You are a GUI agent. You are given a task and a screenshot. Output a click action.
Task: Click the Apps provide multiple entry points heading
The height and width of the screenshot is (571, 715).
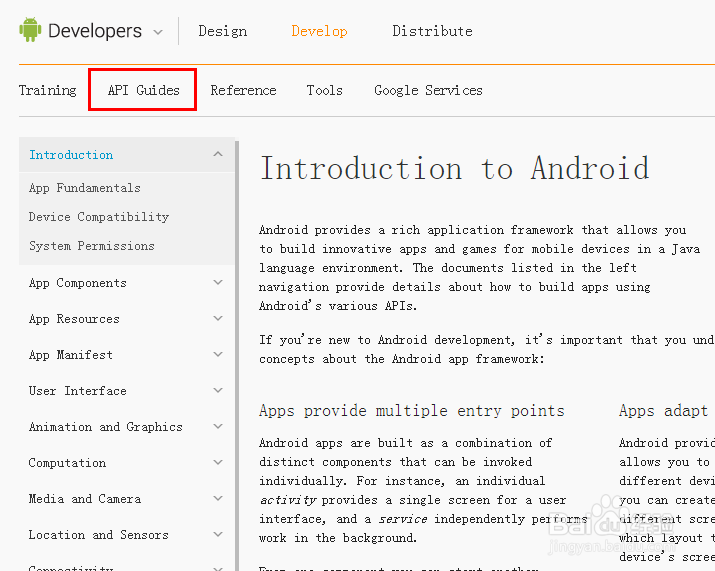click(x=412, y=411)
